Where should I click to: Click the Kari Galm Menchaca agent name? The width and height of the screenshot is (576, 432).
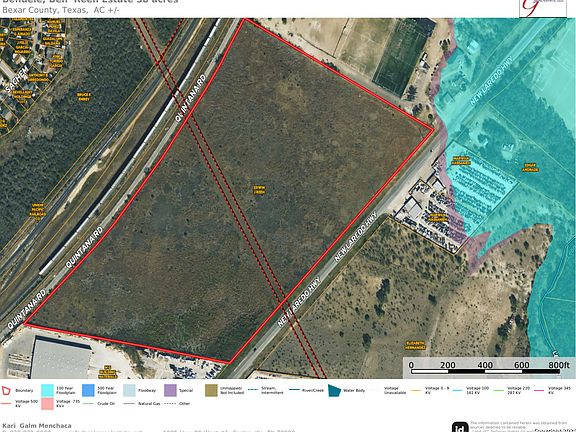click(x=37, y=425)
